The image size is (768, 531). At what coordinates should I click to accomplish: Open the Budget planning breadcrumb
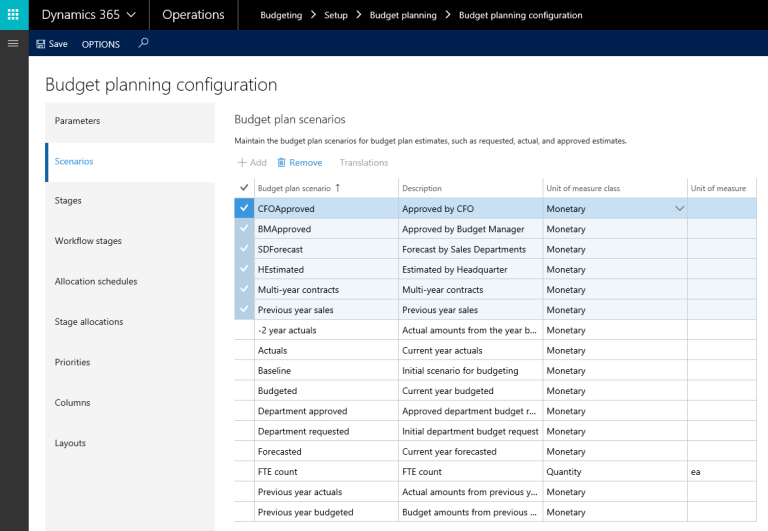pyautogui.click(x=404, y=15)
